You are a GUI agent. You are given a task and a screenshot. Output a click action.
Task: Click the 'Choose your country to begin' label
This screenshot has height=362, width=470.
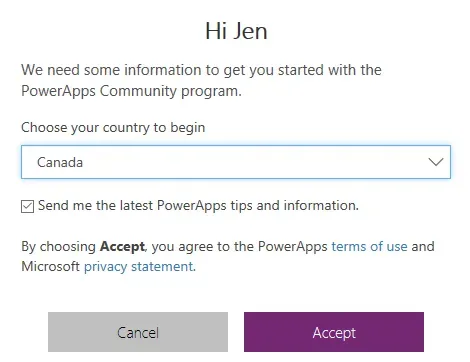[113, 128]
